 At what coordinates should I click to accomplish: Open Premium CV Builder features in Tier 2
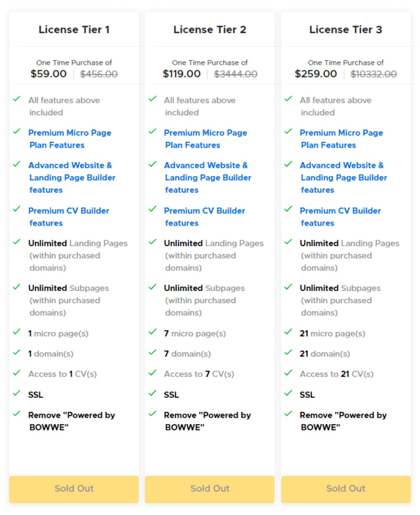pos(205,217)
